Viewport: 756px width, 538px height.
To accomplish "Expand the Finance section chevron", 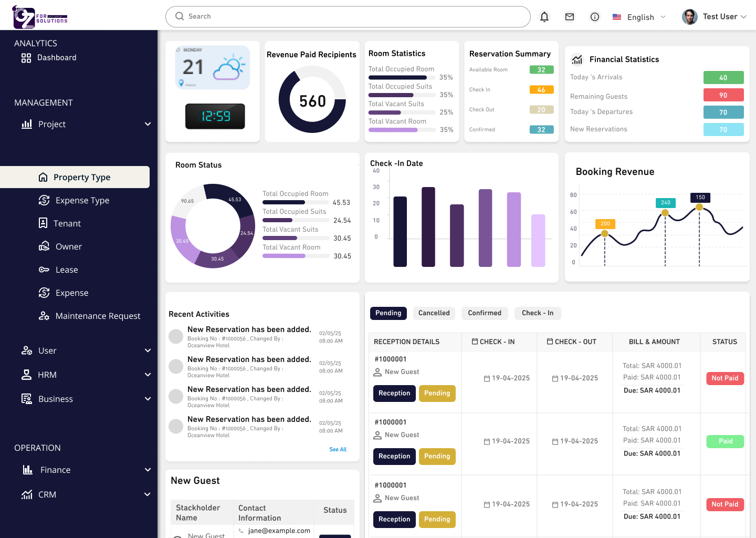I will click(148, 470).
